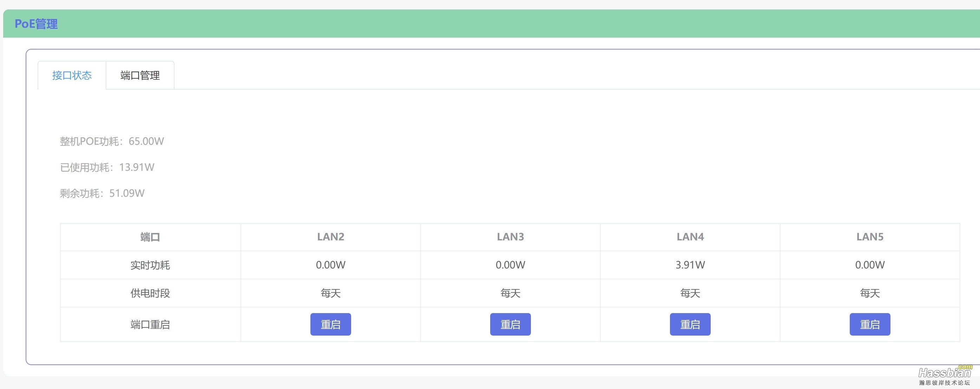The image size is (980, 389).
Task: Click the LAN3 column header
Action: tap(510, 237)
